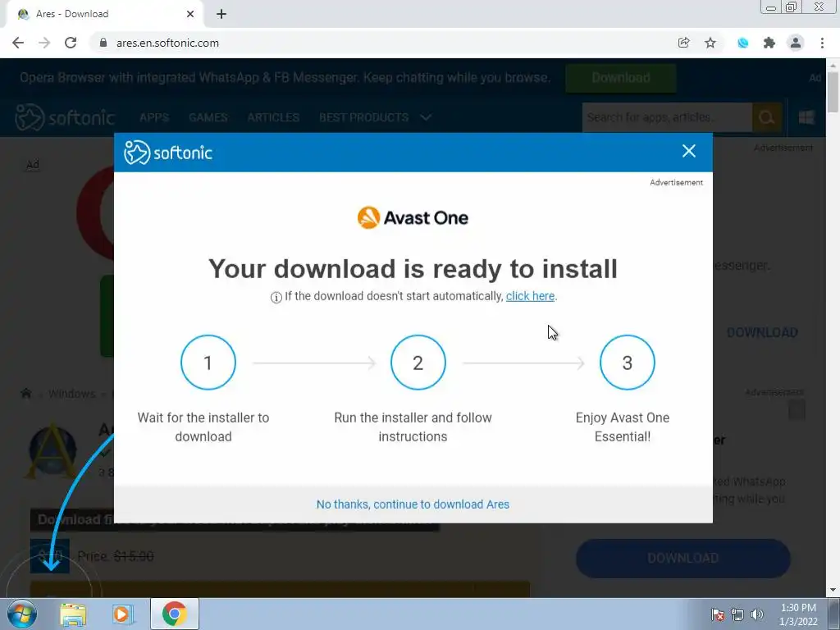840x630 pixels.
Task: Click the scrollbar down arrow
Action: pos(833,591)
